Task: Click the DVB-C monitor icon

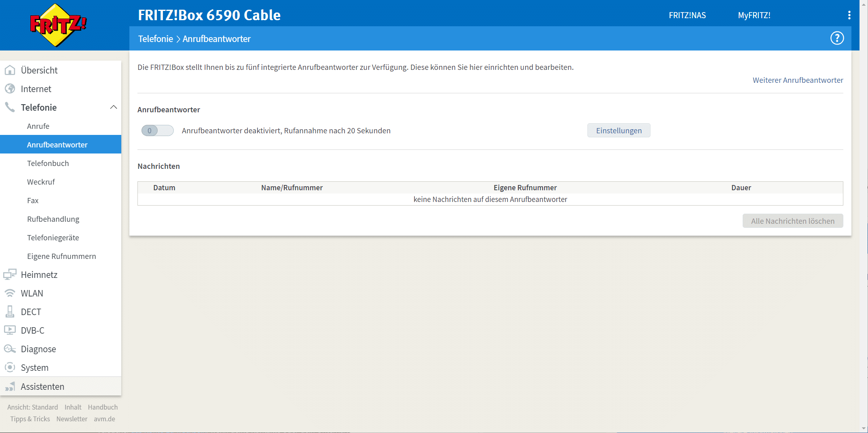Action: pos(10,330)
